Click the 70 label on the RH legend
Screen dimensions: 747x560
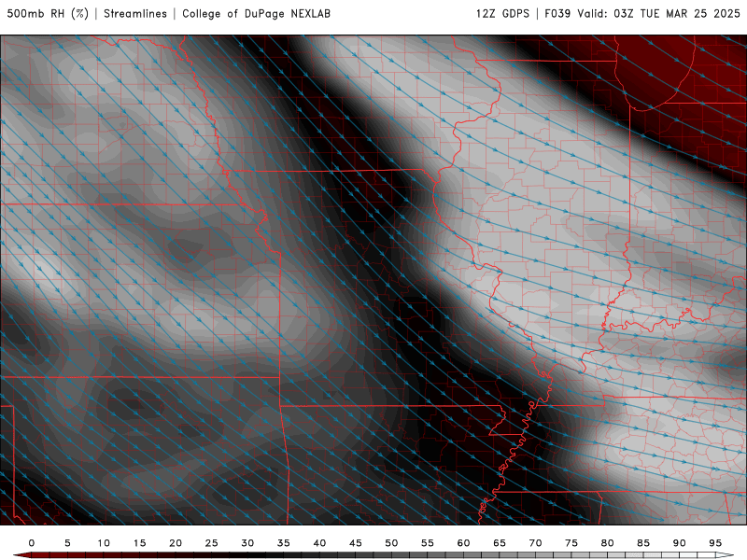pos(535,543)
